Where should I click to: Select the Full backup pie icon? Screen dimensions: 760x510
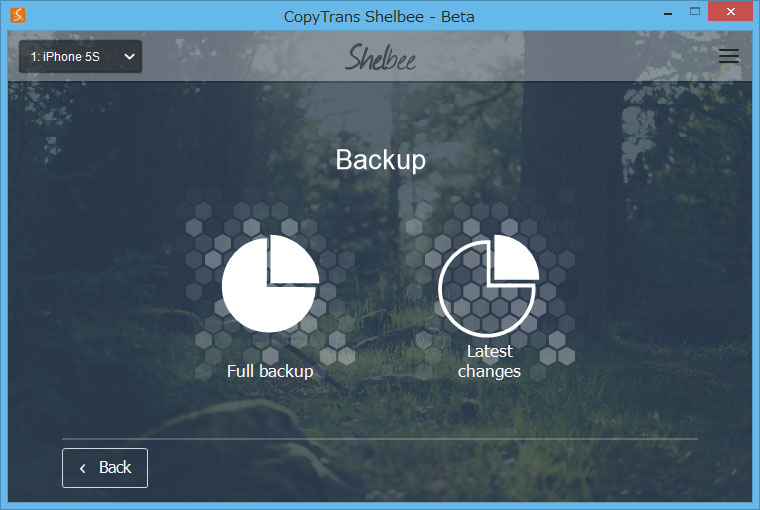pos(270,284)
